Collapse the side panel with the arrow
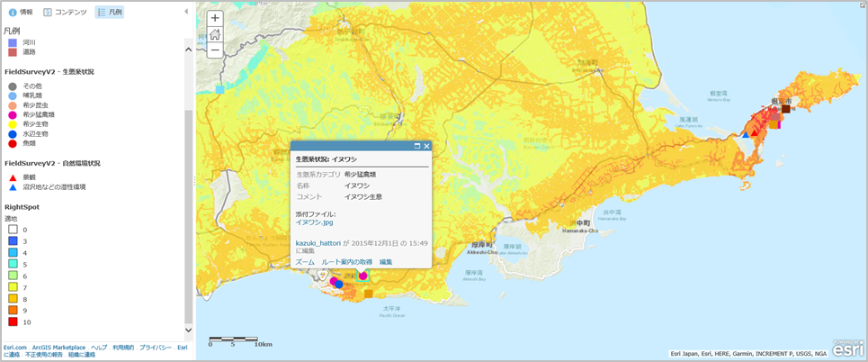The width and height of the screenshot is (868, 362). pos(186,13)
